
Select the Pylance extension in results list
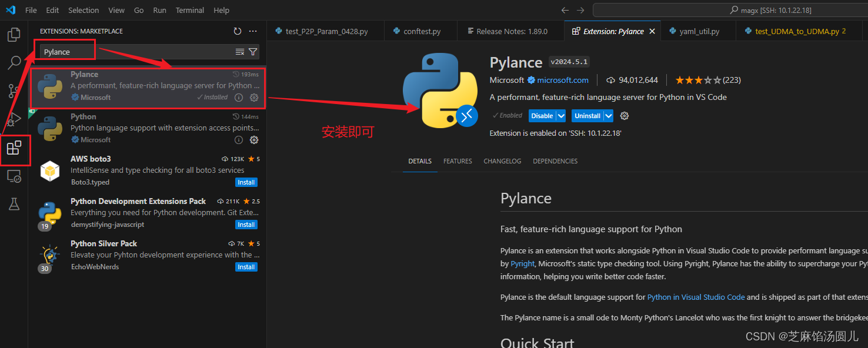click(x=148, y=88)
